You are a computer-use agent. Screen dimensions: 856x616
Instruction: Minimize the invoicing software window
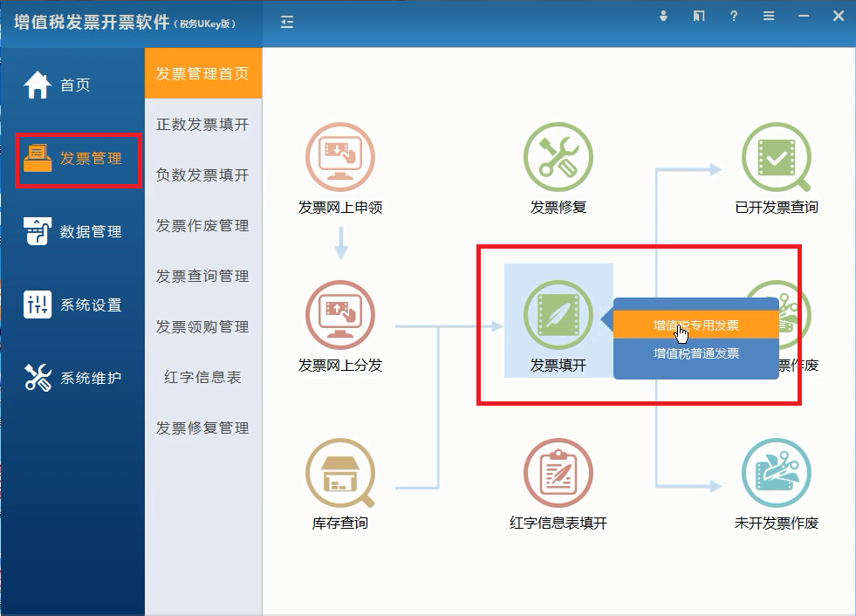pyautogui.click(x=804, y=16)
